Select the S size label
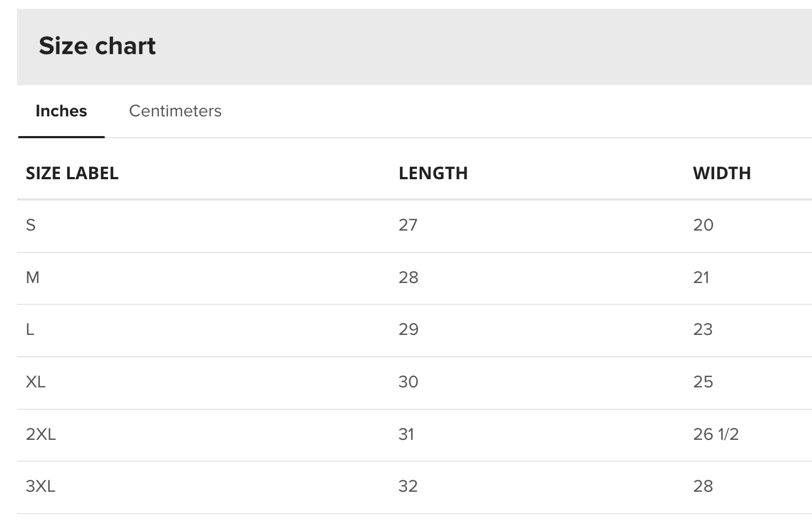The width and height of the screenshot is (812, 530). [31, 225]
